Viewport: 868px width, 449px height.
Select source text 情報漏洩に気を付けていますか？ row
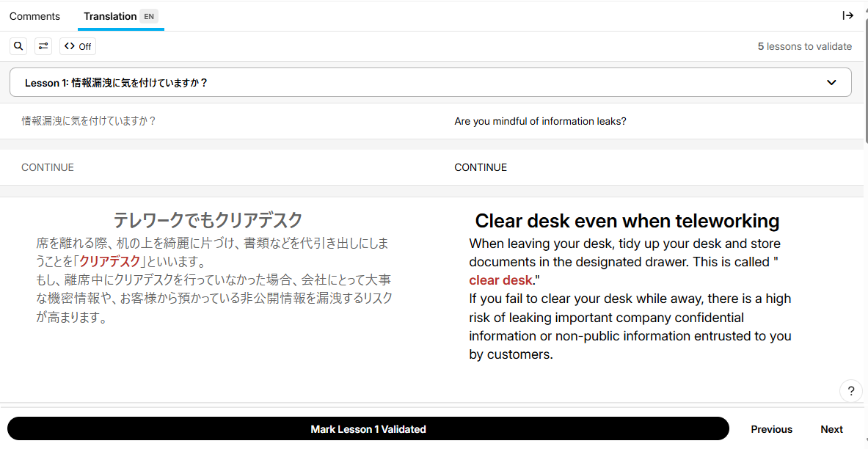(89, 121)
